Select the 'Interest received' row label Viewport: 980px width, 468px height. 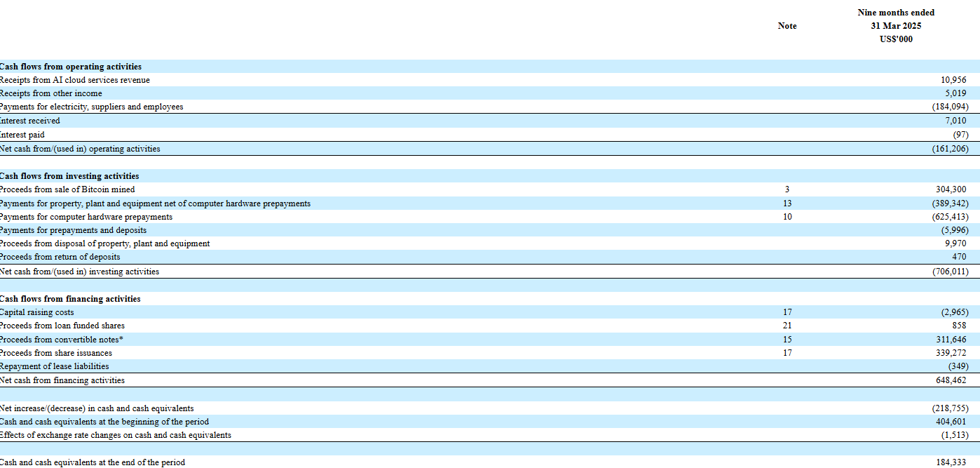tap(30, 121)
